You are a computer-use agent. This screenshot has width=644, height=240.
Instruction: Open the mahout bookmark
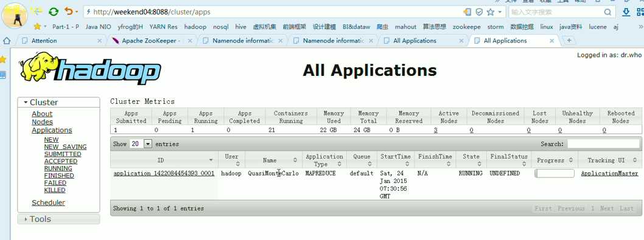405,27
